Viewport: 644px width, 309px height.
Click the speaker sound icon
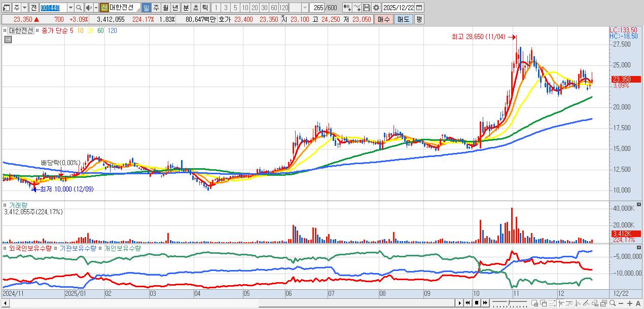(x=89, y=8)
